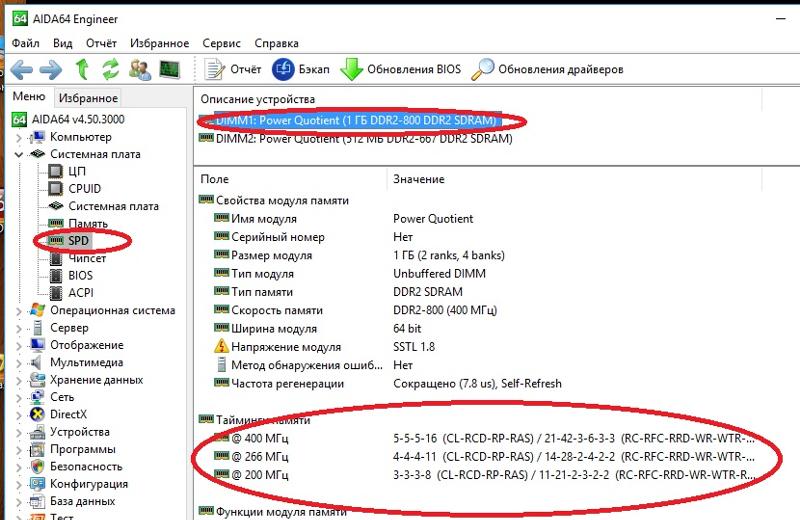Select the Системная плата child item
This screenshot has height=520, width=800.
(113, 206)
